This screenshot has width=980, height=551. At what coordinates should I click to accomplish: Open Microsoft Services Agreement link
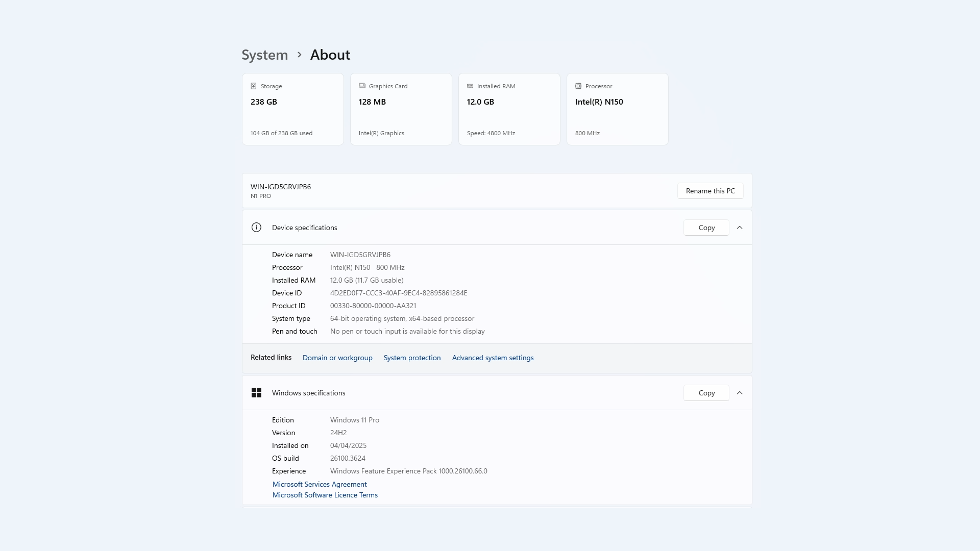click(x=320, y=484)
